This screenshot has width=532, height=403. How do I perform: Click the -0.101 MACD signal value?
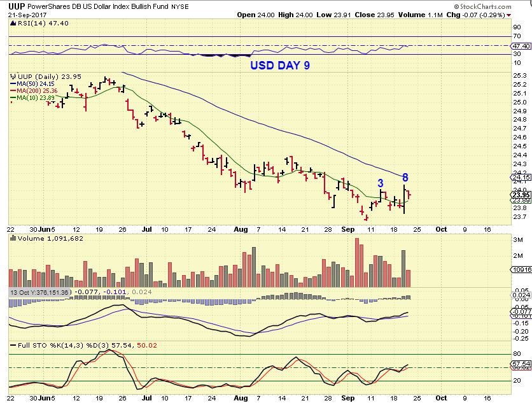tap(115, 292)
